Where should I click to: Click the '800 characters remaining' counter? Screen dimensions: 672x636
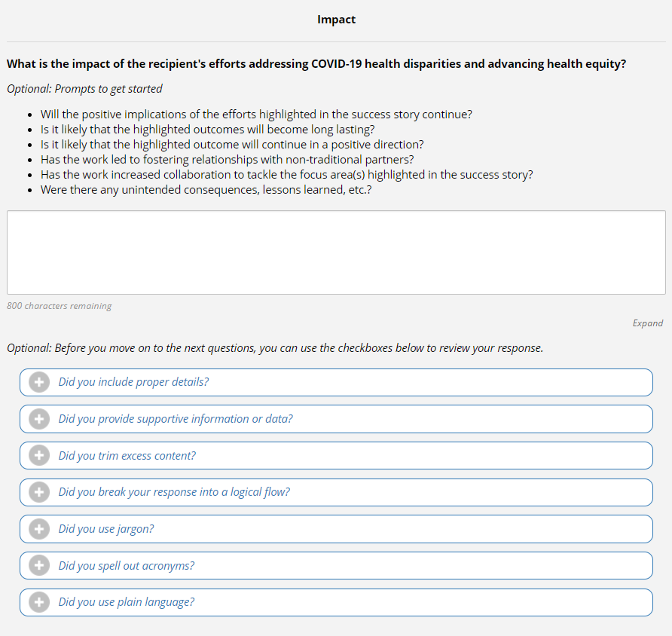pos(59,306)
